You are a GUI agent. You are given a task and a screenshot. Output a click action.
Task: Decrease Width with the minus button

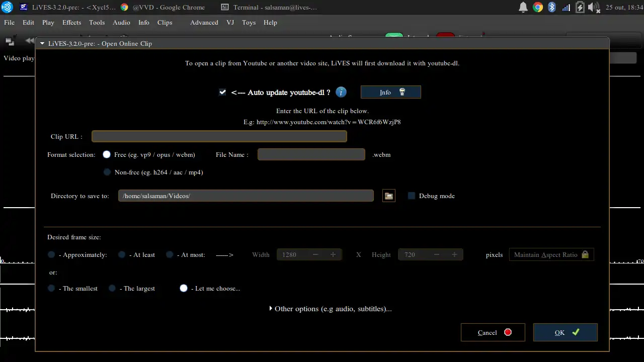(x=315, y=254)
